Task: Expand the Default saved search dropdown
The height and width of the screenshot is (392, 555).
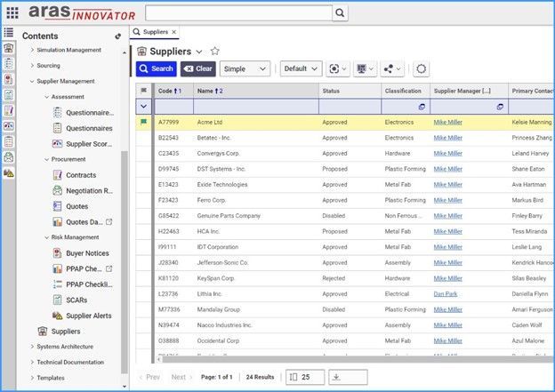Action: [x=300, y=68]
